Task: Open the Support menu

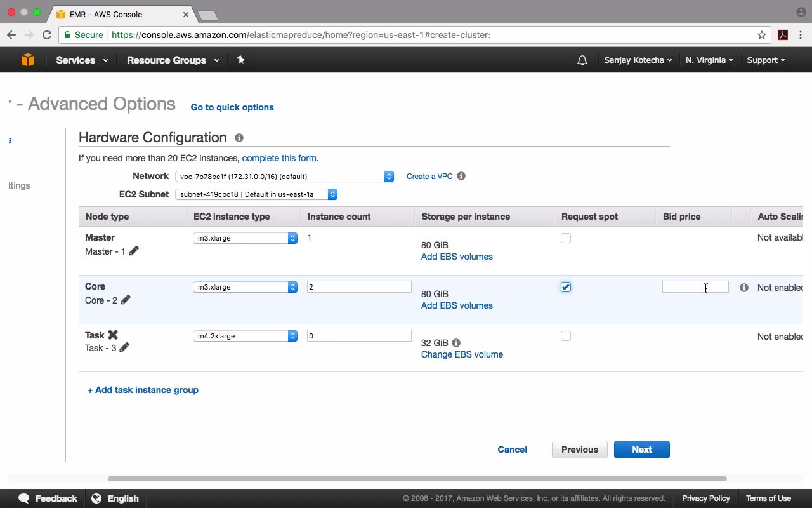Action: [766, 60]
